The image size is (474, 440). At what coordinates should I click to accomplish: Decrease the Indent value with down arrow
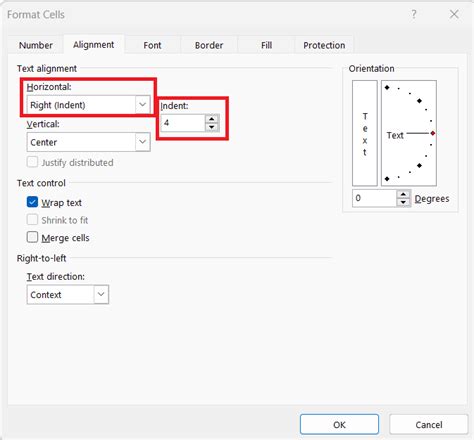tap(212, 127)
